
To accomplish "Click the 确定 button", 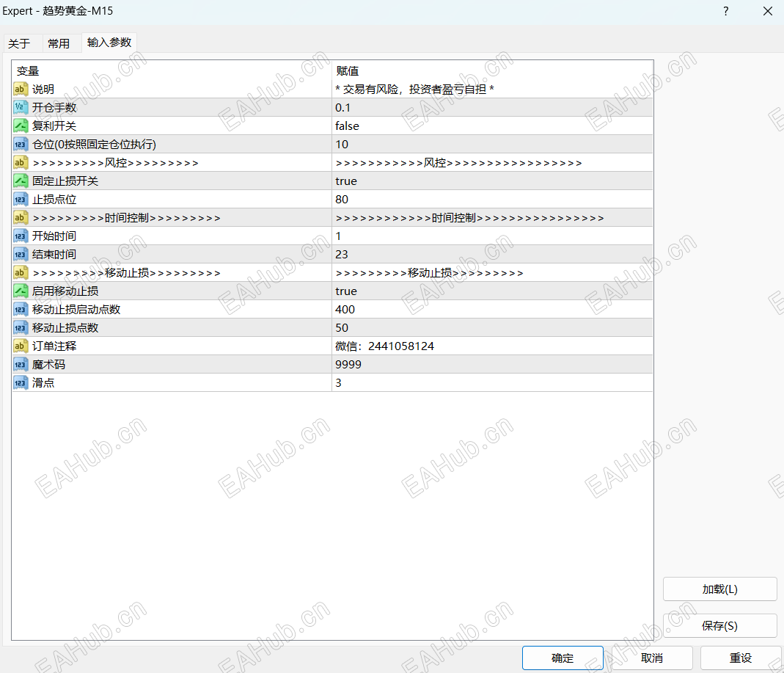I will [x=563, y=658].
